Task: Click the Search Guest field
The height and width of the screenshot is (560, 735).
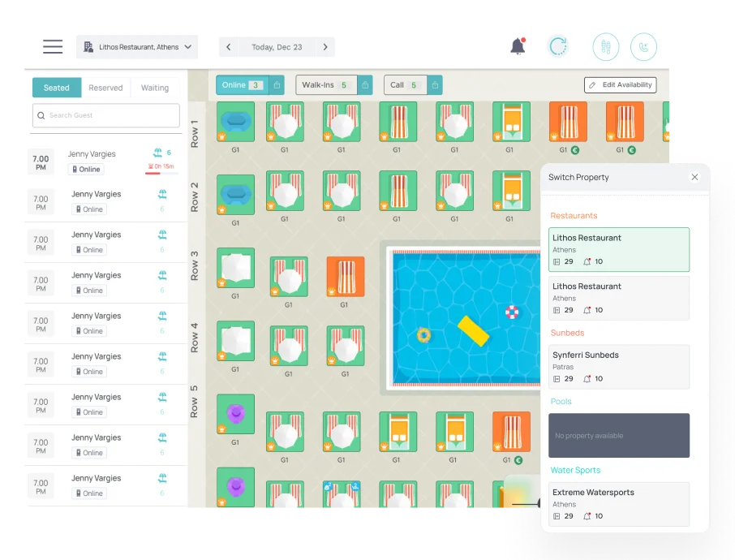Action: [x=106, y=115]
